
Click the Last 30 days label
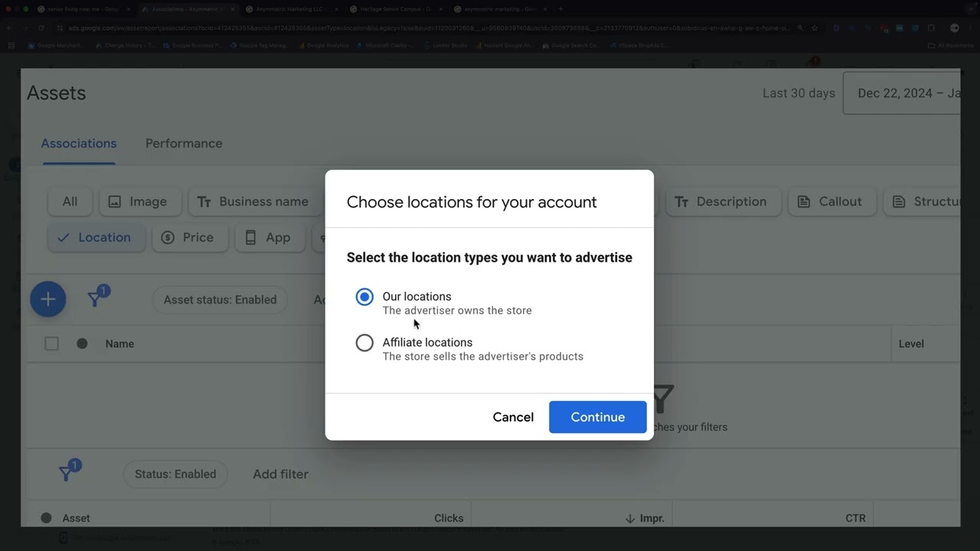tap(799, 93)
